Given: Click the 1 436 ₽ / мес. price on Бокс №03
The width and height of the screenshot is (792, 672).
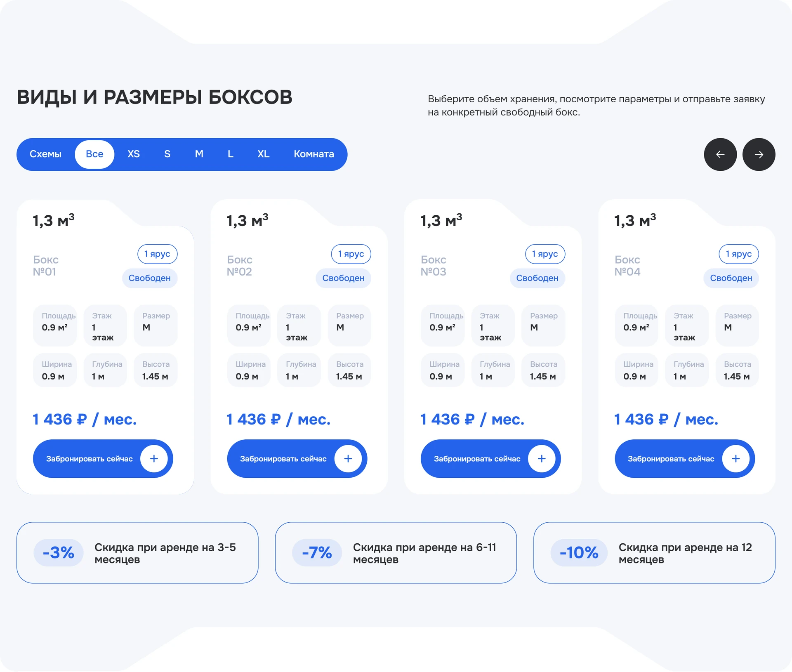Looking at the screenshot, I should coord(472,420).
